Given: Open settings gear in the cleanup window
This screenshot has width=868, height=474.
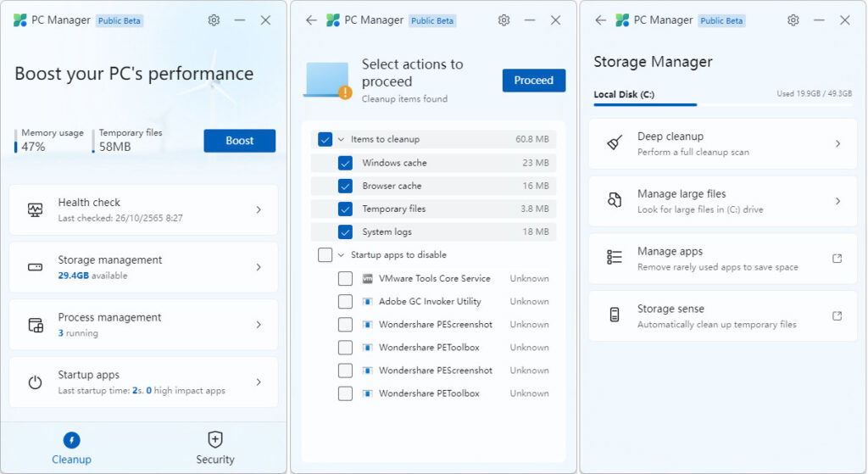Looking at the screenshot, I should pyautogui.click(x=504, y=20).
